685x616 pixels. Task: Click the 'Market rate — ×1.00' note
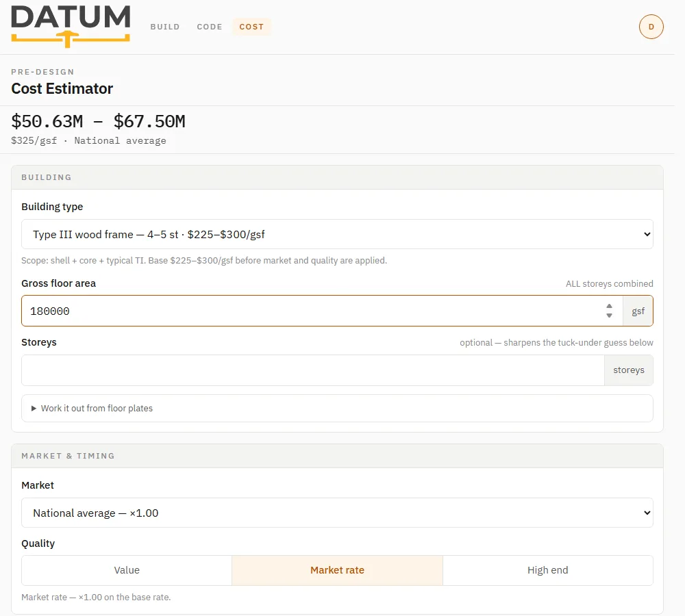(x=96, y=598)
